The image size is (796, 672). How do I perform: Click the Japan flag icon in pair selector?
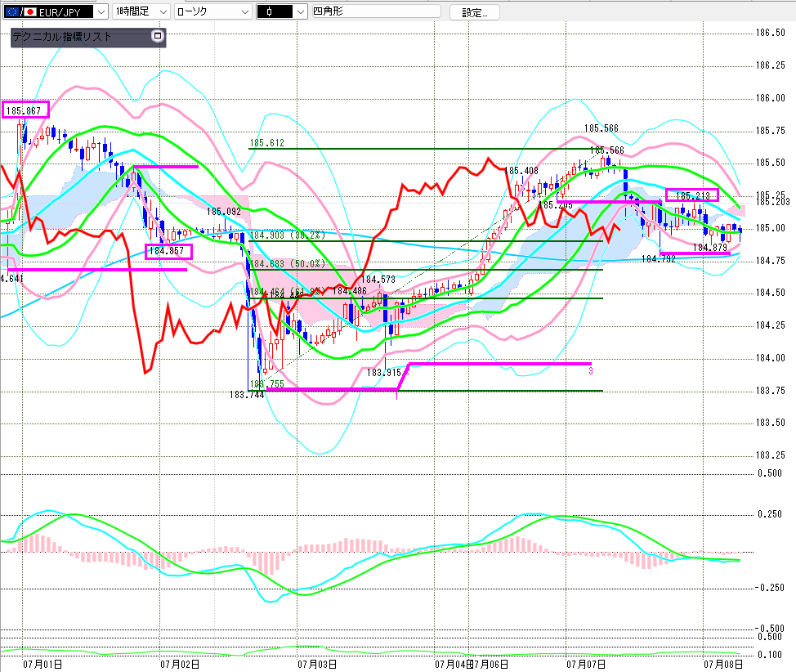tap(31, 11)
